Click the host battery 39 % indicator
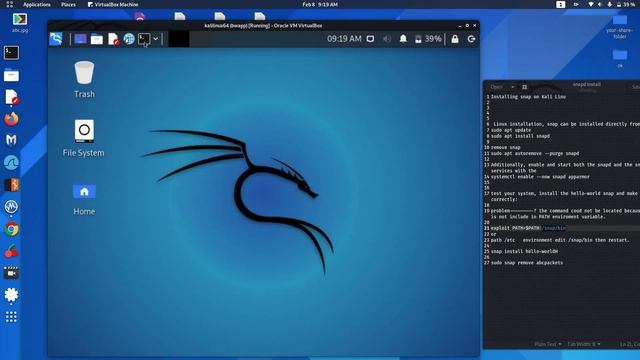Image resolution: width=640 pixels, height=360 pixels. [625, 4]
